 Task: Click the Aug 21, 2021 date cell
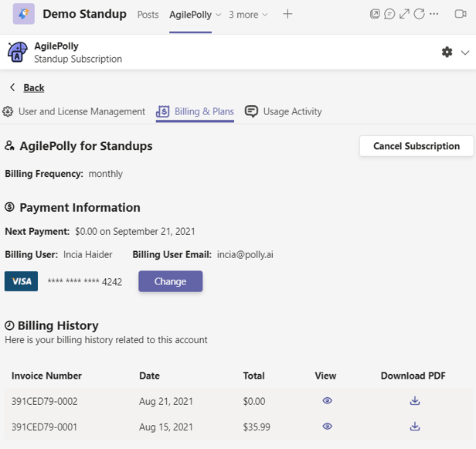coord(166,401)
